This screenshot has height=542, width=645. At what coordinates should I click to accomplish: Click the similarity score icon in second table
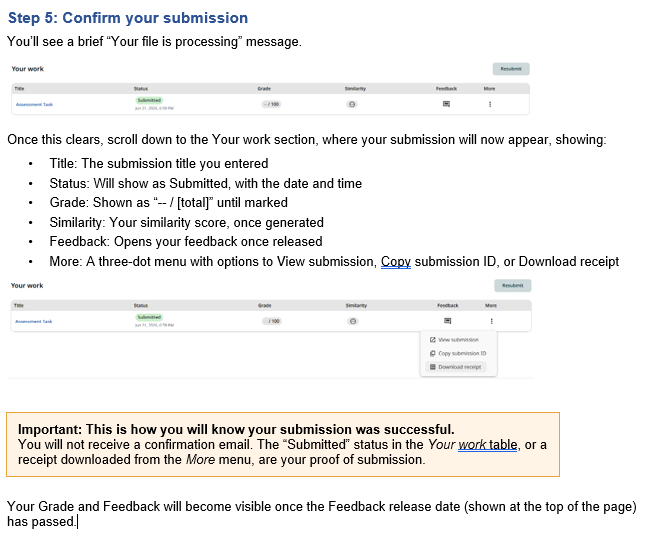(353, 321)
